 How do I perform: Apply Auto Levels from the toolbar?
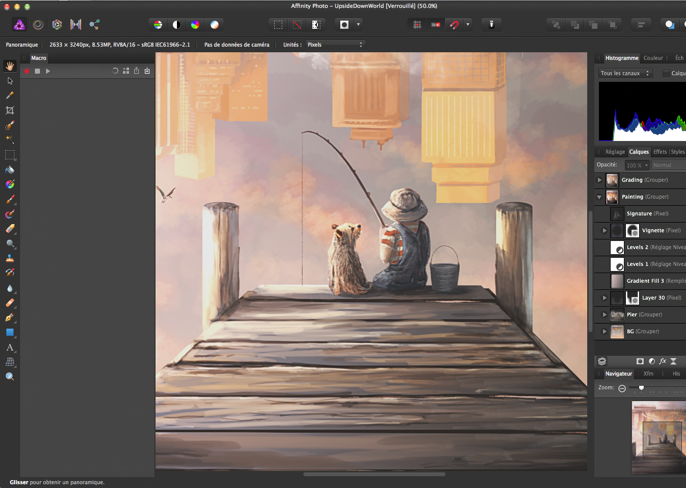point(158,25)
